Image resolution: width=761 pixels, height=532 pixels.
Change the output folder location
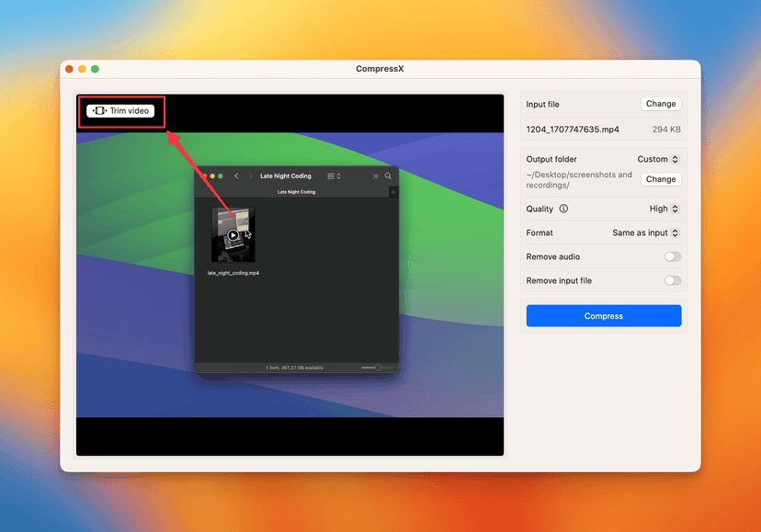point(660,179)
